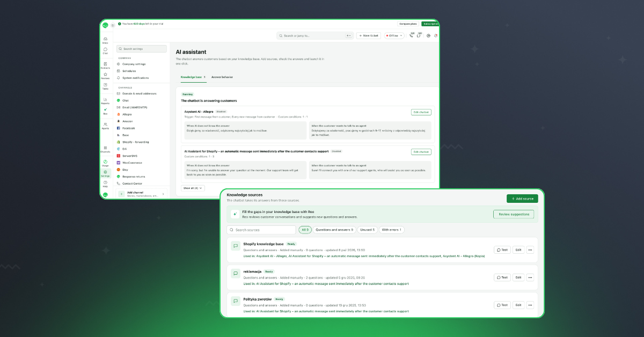Open Tasks in the left rail
Screen dimensions: 644x337
point(105,86)
